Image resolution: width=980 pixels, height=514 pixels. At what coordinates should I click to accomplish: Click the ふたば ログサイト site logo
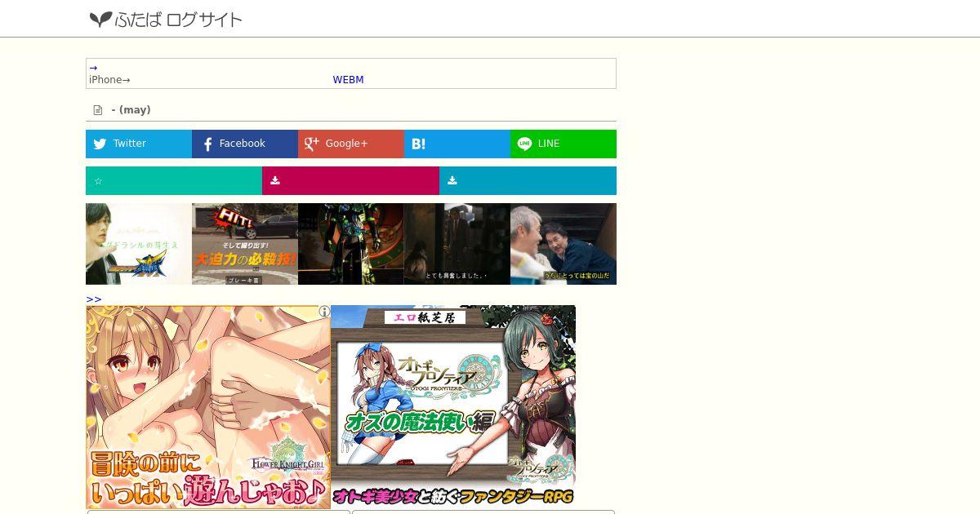(166, 19)
